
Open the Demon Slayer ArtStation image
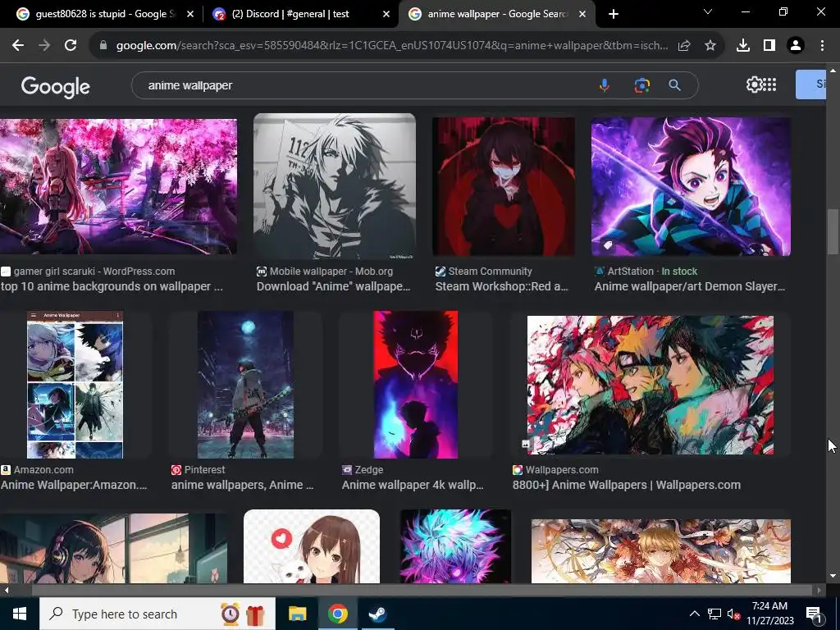tap(691, 186)
